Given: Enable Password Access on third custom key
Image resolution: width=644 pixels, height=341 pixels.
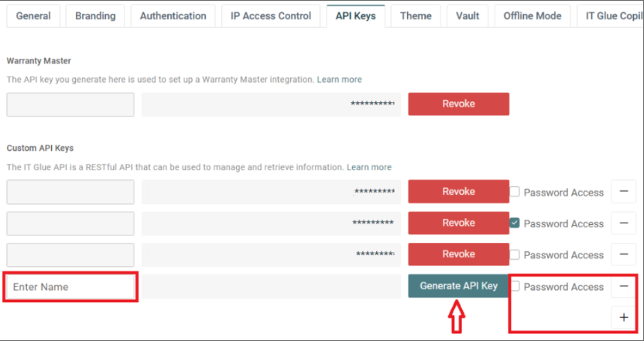Looking at the screenshot, I should 515,254.
